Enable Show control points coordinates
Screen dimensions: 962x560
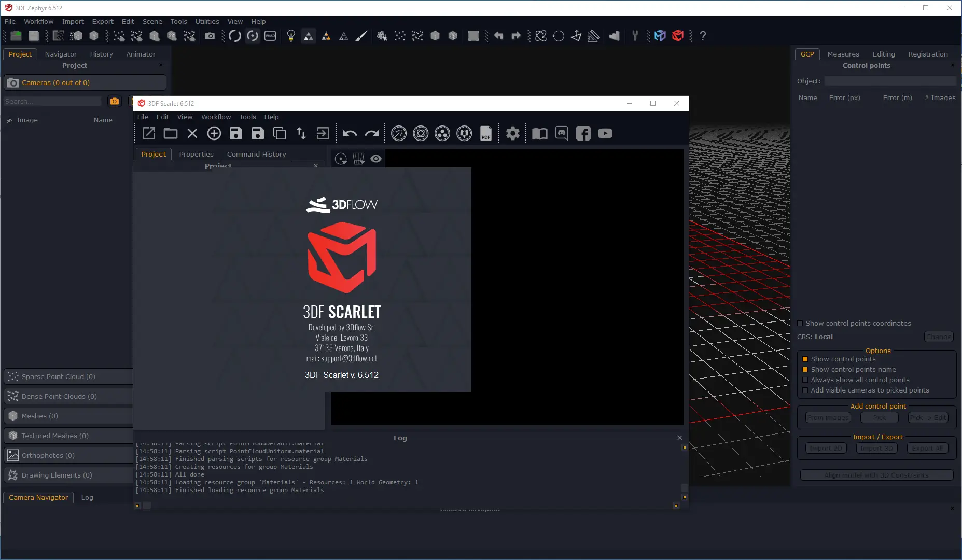click(x=800, y=323)
